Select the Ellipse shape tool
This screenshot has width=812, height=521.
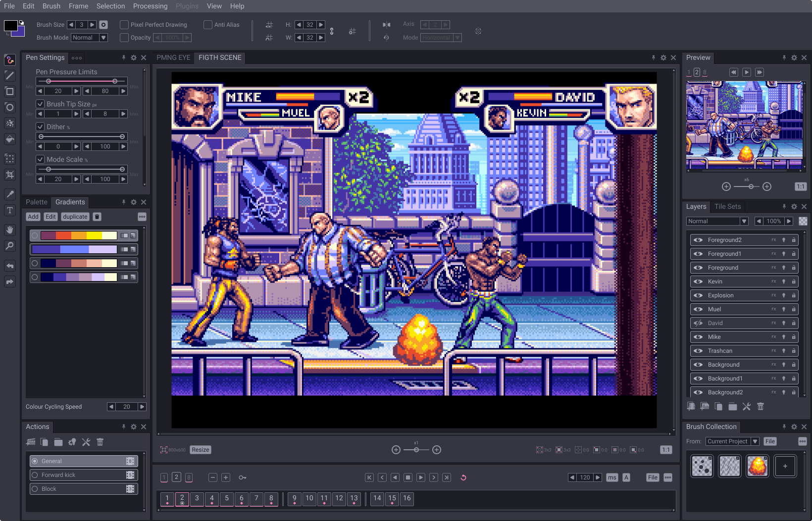pos(10,107)
